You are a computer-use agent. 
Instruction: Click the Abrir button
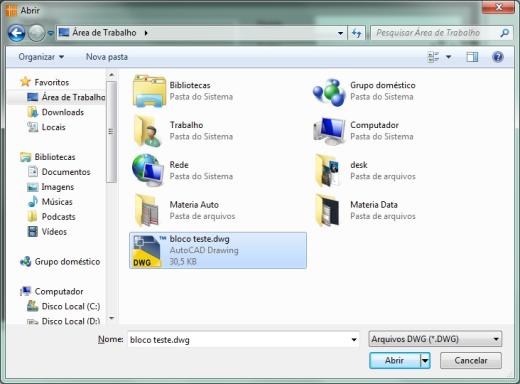pyautogui.click(x=395, y=361)
